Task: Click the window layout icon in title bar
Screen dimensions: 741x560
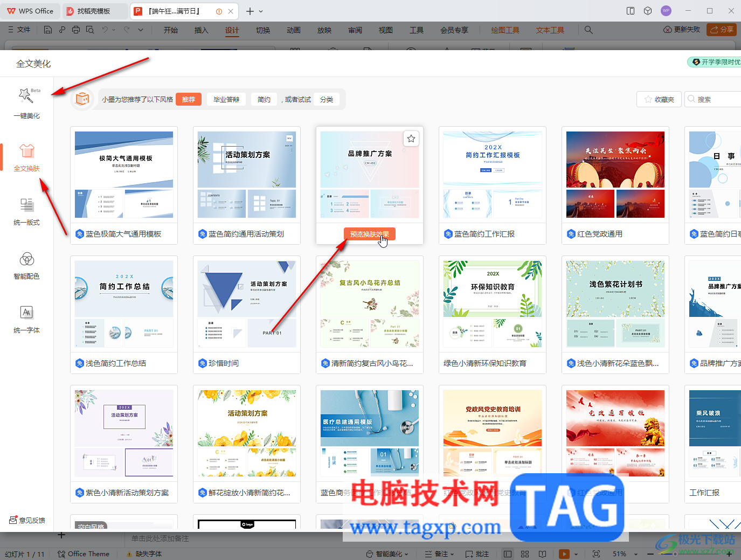Action: click(631, 11)
